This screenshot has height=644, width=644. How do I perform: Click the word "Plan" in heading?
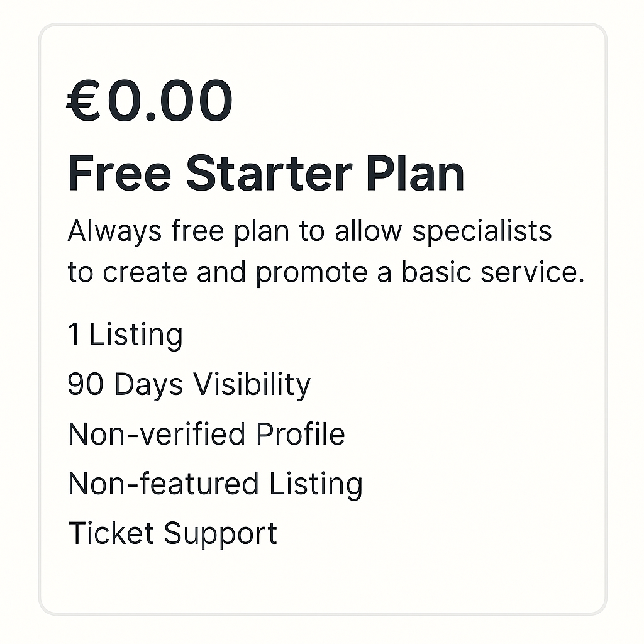pos(415,173)
